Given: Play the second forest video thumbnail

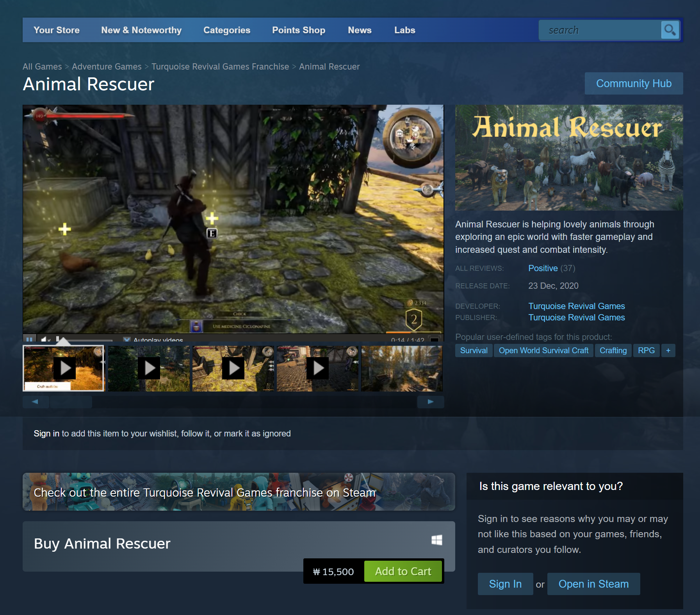Looking at the screenshot, I should click(149, 368).
